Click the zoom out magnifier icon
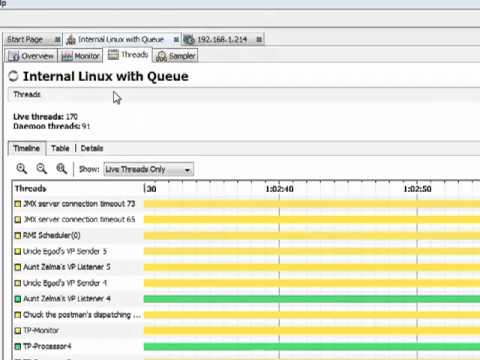Screen dimensions: 480x360 click(42, 169)
